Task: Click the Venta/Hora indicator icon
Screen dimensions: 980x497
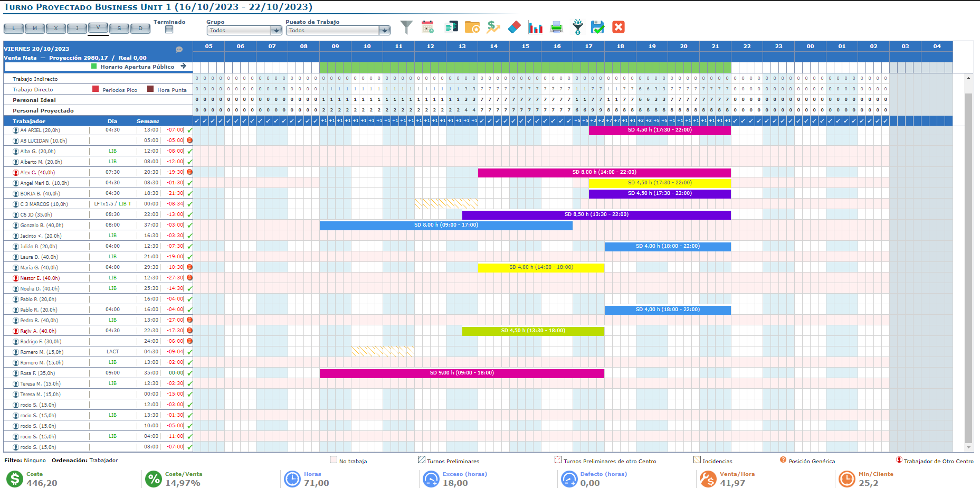Action: tap(708, 479)
